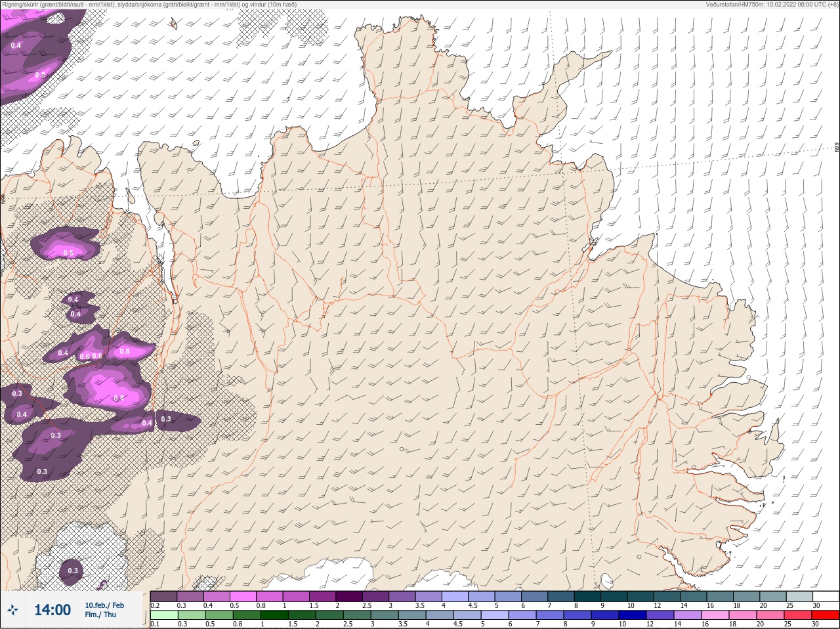Pick the top-row legend swatch between 0.3 and 0.4
The image size is (840, 629).
(190, 596)
